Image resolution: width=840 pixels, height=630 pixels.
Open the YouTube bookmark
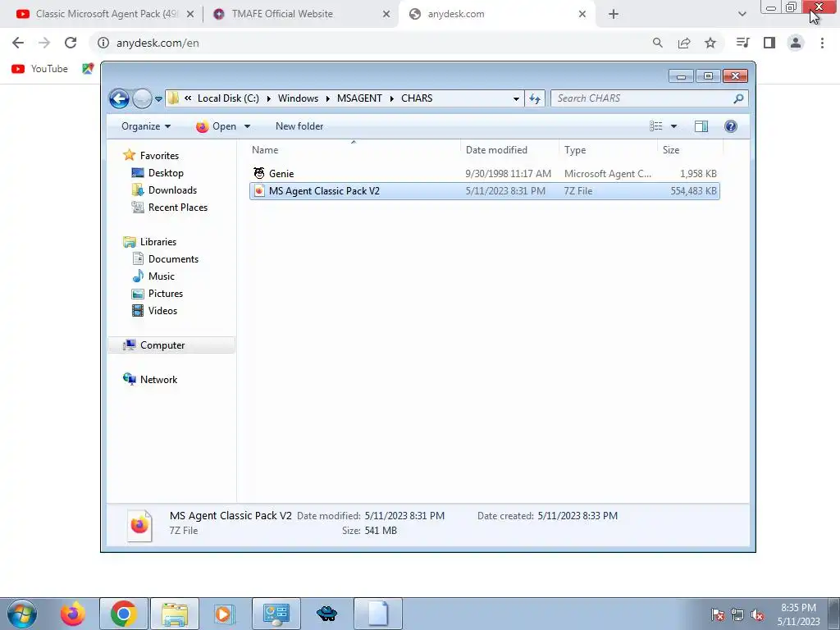[39, 69]
